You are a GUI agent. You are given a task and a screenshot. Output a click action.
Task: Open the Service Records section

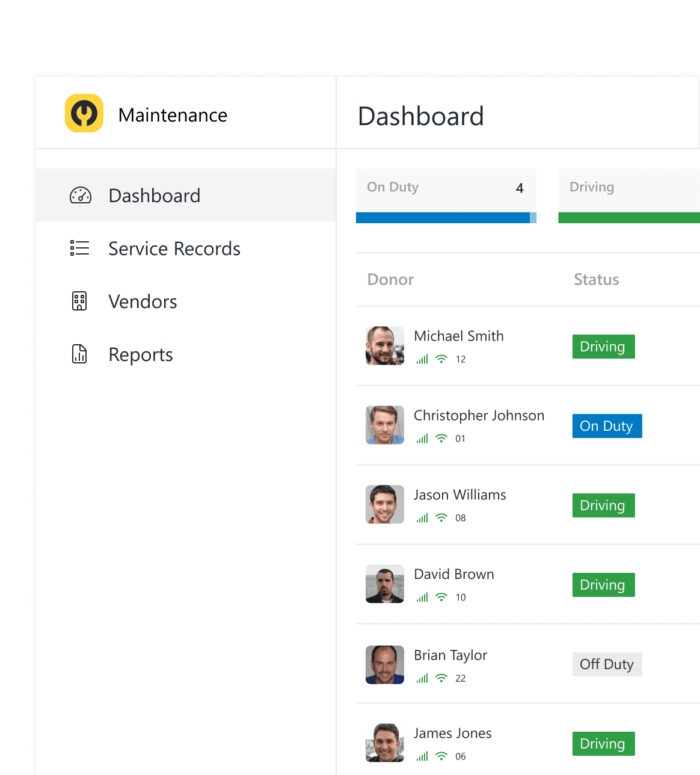click(x=174, y=248)
